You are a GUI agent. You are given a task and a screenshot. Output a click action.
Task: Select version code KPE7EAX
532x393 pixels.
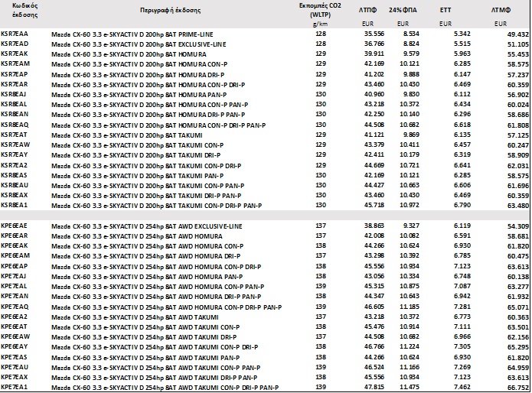point(15,377)
